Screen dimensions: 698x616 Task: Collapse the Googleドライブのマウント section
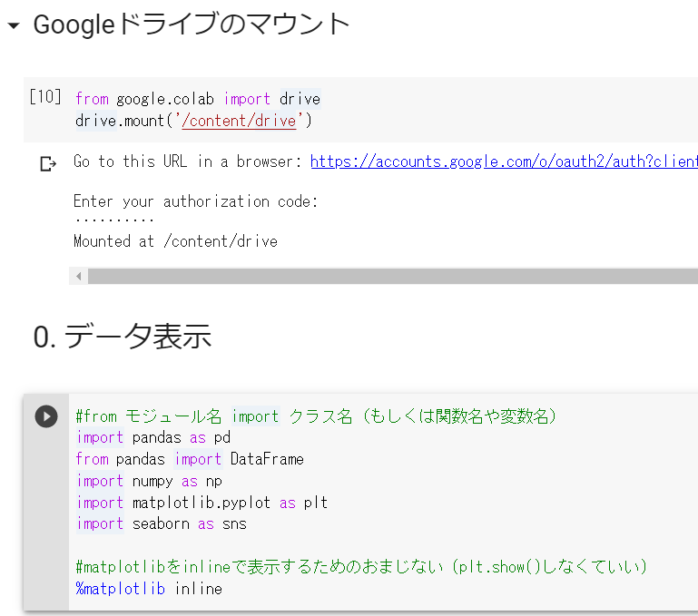pyautogui.click(x=14, y=25)
